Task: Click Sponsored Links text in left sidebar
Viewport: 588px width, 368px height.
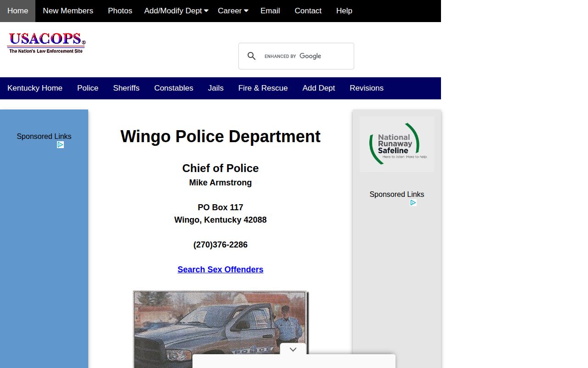Action: coord(44,137)
